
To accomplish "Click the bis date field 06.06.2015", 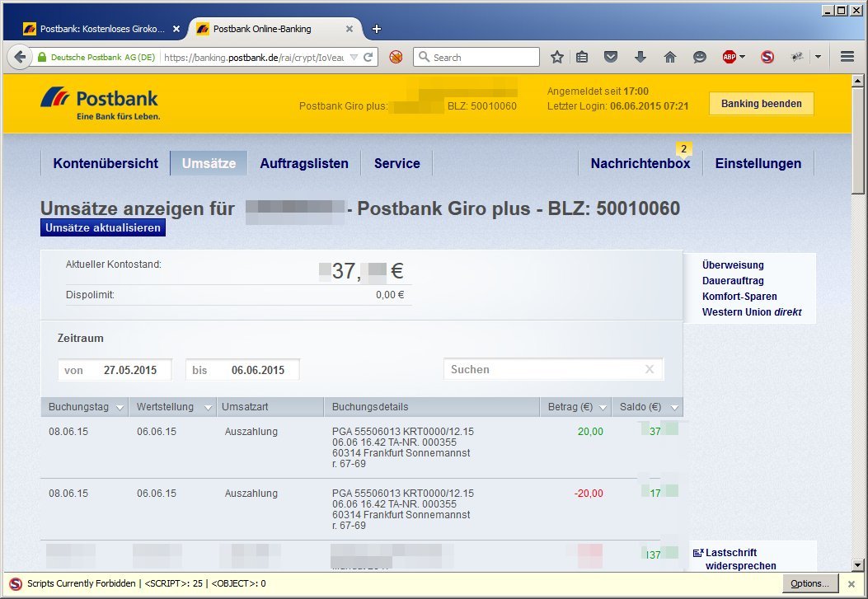I will click(x=242, y=370).
